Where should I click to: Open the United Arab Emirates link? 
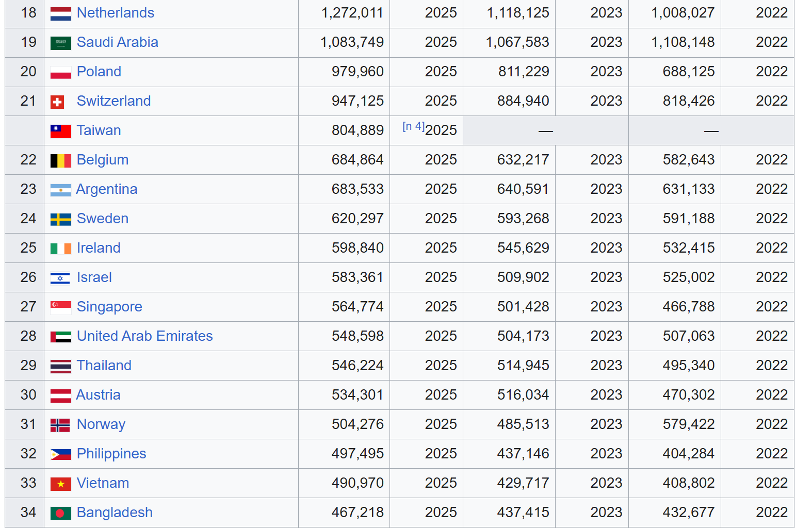[145, 336]
